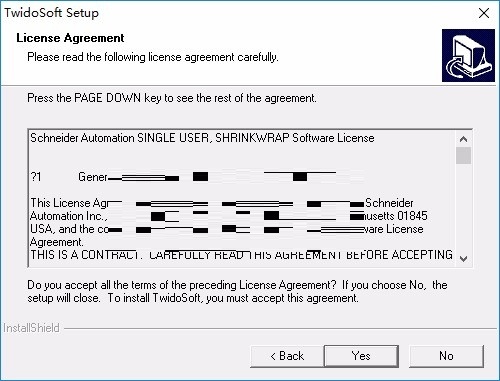Click the InstallShield label
Viewport: 500px width, 381px height.
(31, 328)
